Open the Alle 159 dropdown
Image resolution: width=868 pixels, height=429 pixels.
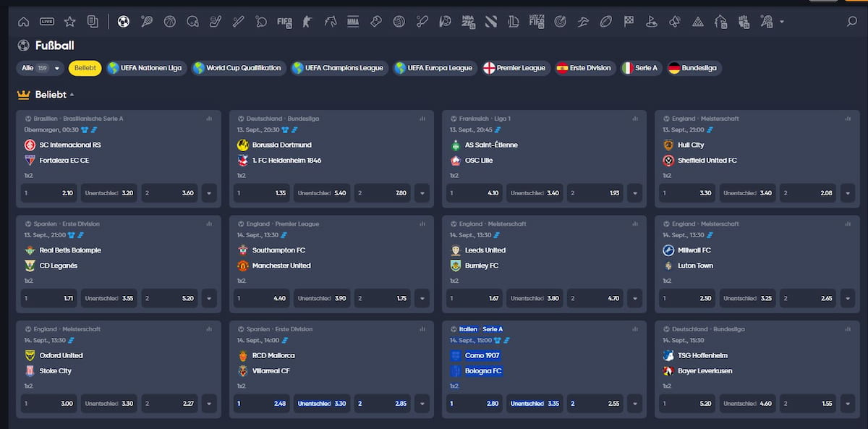click(39, 68)
